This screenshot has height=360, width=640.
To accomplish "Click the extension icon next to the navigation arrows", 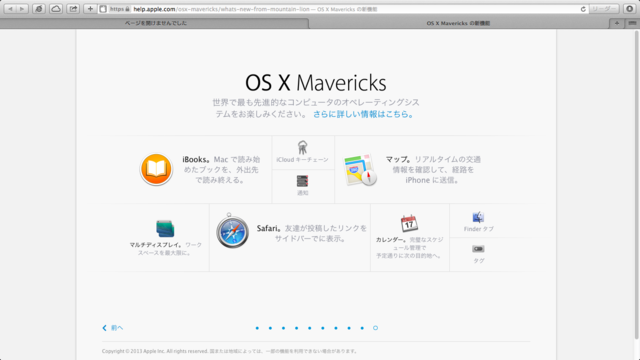I will (x=39, y=9).
